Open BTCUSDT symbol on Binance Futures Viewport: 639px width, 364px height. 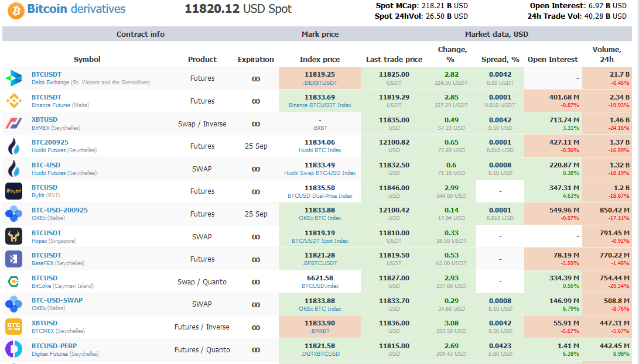click(46, 97)
